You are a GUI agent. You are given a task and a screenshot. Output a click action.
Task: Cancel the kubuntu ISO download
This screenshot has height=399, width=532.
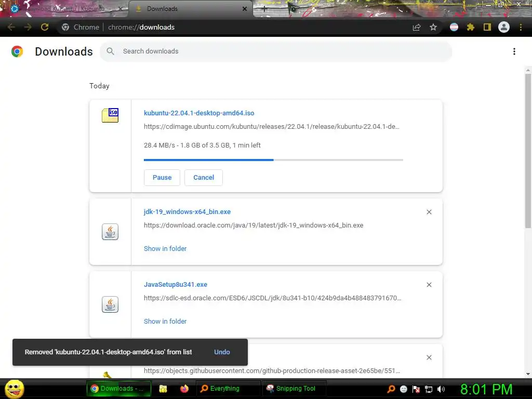click(204, 178)
